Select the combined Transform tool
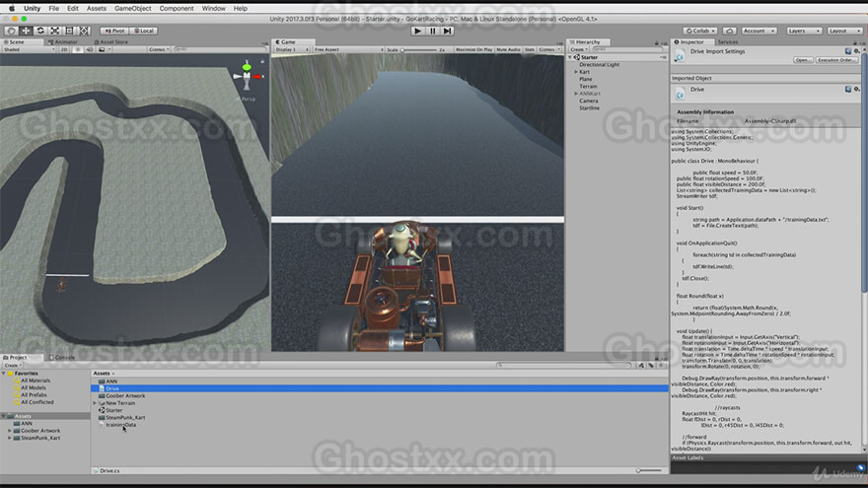The width and height of the screenshot is (868, 488). tap(84, 31)
